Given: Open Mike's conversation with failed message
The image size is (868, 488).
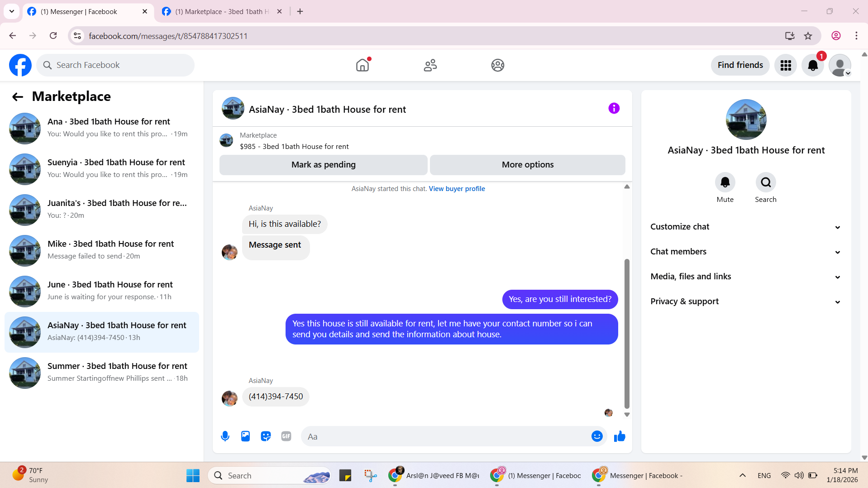Looking at the screenshot, I should point(102,251).
